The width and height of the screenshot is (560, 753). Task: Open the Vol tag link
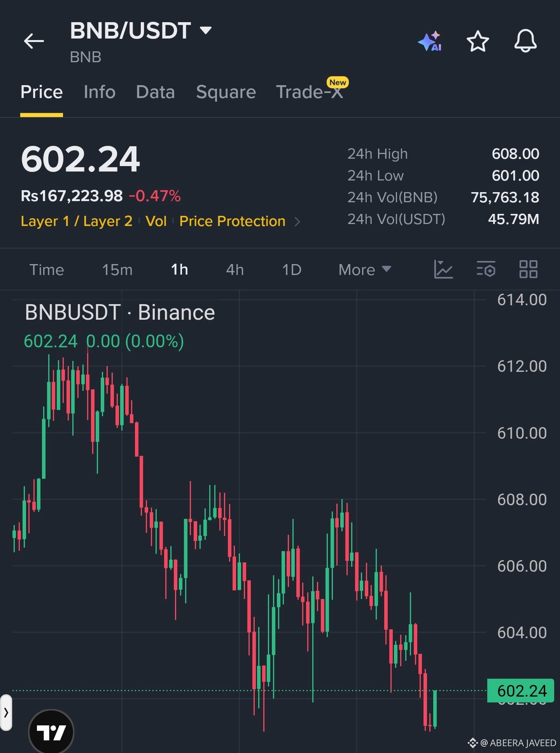156,221
